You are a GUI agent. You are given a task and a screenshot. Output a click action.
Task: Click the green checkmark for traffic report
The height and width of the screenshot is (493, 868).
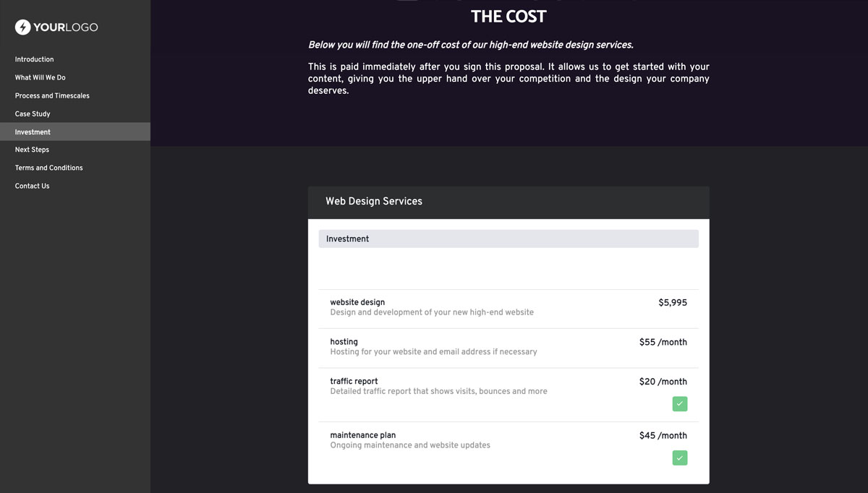pos(679,403)
